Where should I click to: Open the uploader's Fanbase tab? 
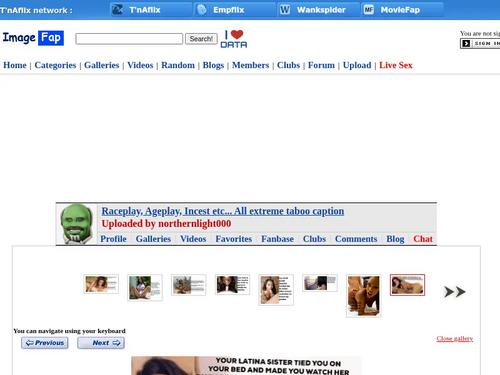click(x=277, y=239)
